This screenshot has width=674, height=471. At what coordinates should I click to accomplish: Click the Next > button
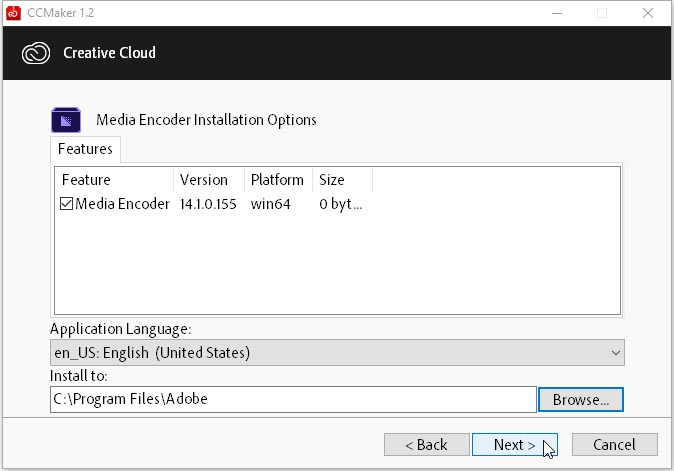tap(515, 444)
